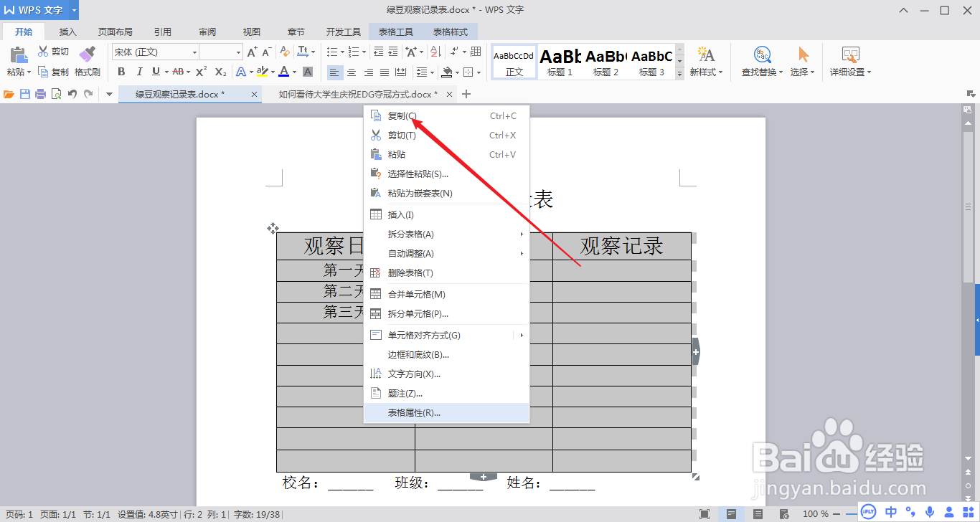The height and width of the screenshot is (522, 980).
Task: Set paragraph alignment to center
Action: pos(352,72)
